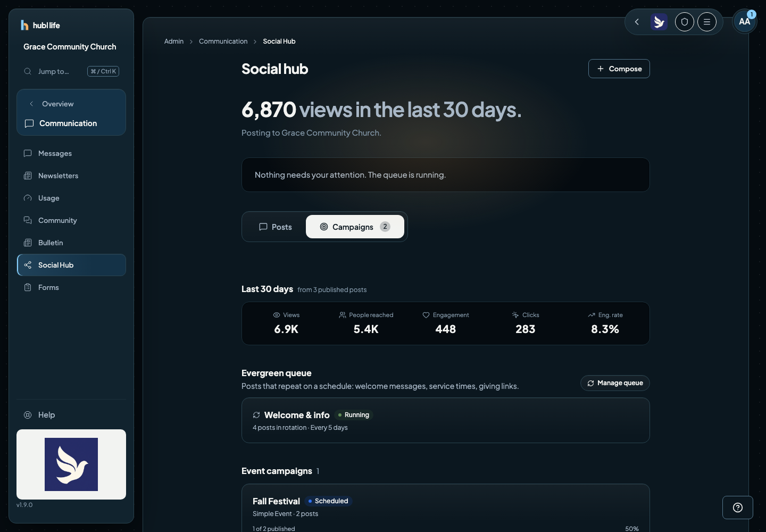Click the Overview back chevron icon
The height and width of the screenshot is (532, 766).
coord(31,104)
